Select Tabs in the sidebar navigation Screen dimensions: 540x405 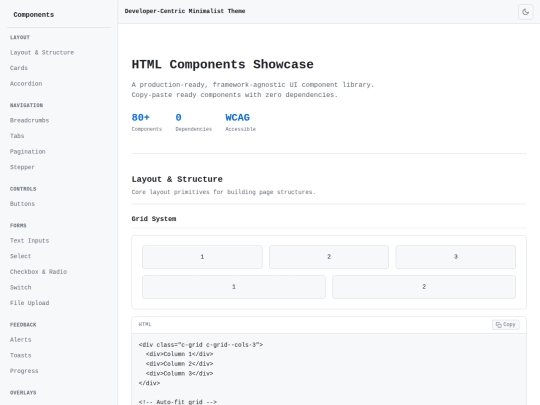17,136
